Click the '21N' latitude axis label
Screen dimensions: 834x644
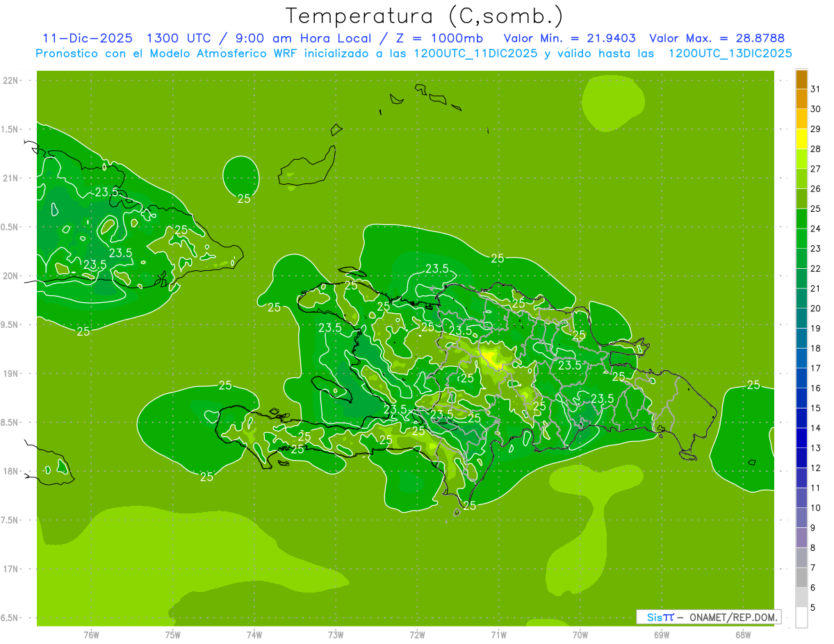pos(12,179)
